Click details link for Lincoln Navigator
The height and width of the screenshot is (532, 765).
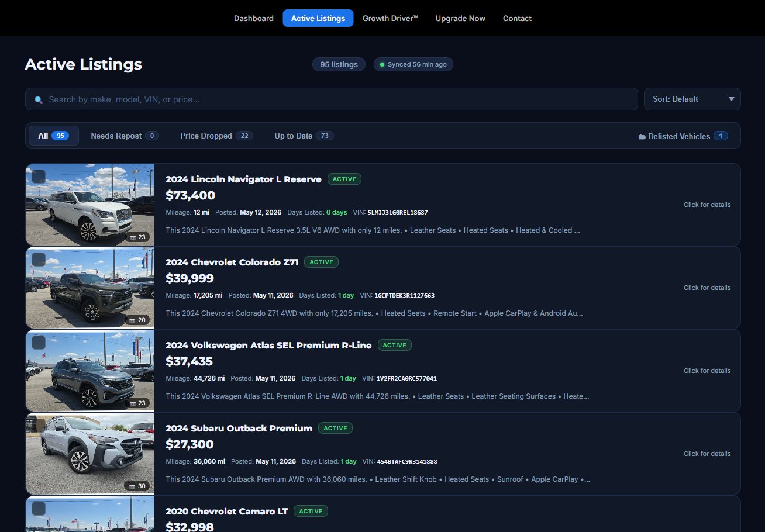[x=707, y=205]
